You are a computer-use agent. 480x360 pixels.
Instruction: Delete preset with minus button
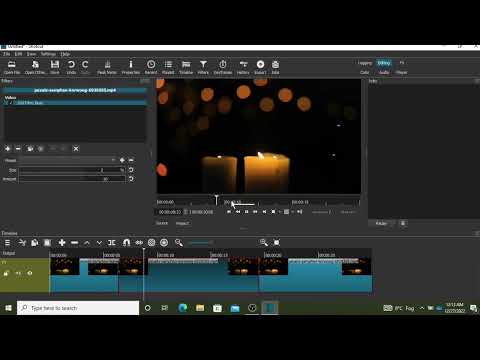click(x=131, y=160)
